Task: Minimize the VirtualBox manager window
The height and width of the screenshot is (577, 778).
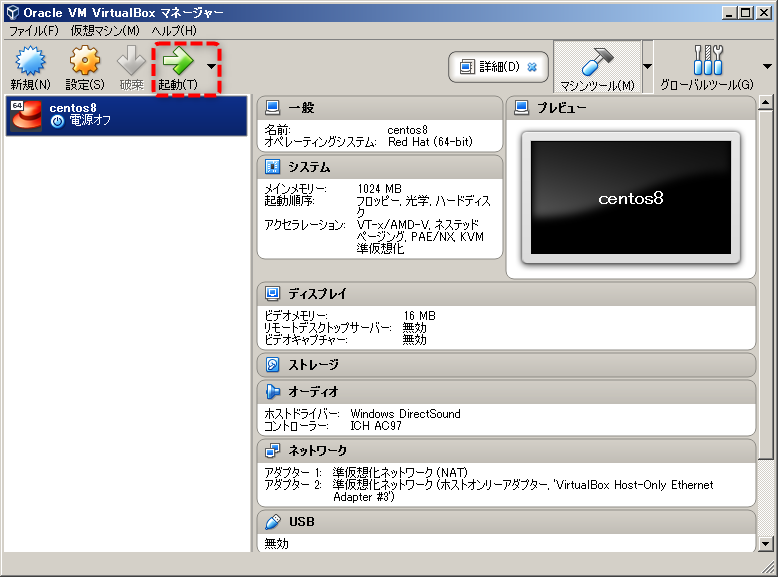Action: (x=729, y=13)
